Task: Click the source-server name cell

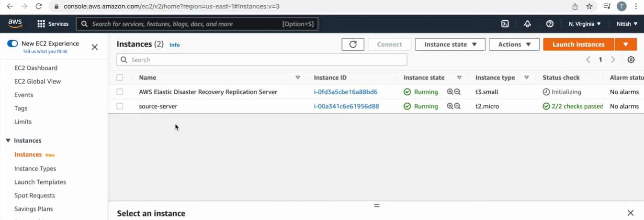Action: 158,106
